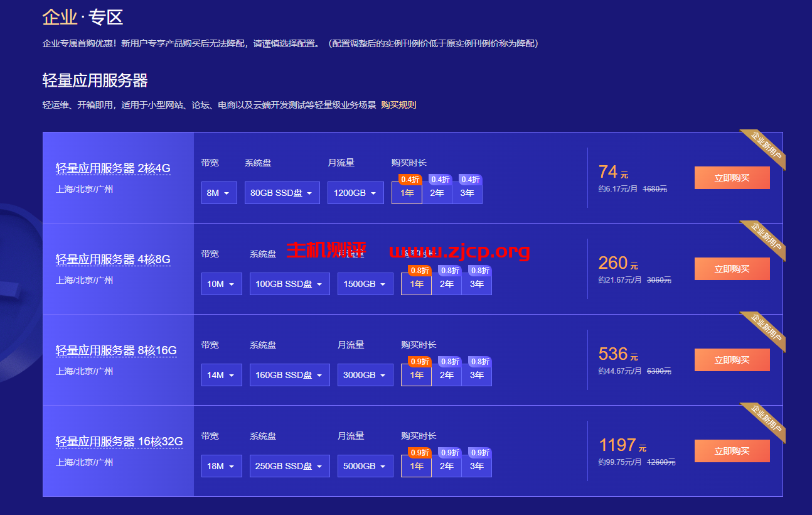Click the struck-through 12600元 original price

point(661,462)
